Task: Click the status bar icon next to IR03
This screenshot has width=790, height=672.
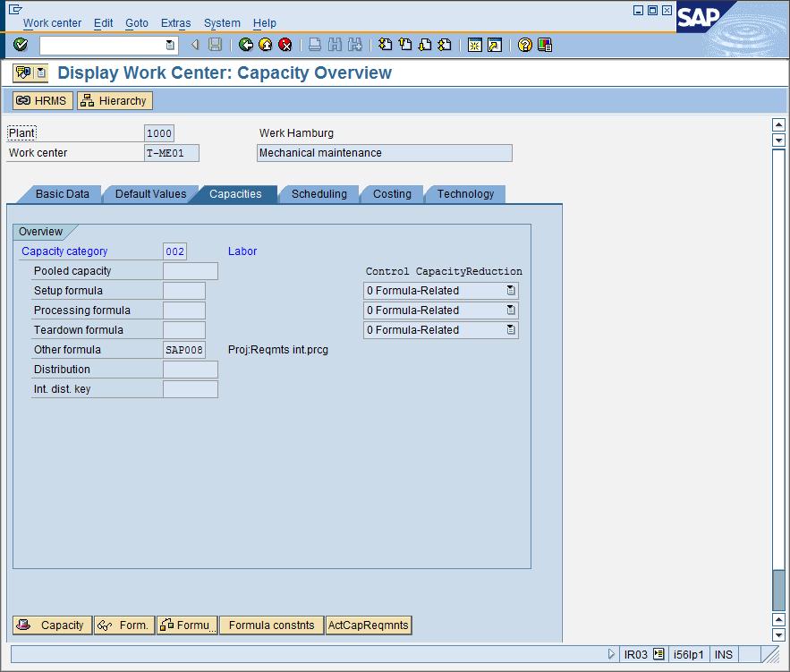Action: point(658,654)
